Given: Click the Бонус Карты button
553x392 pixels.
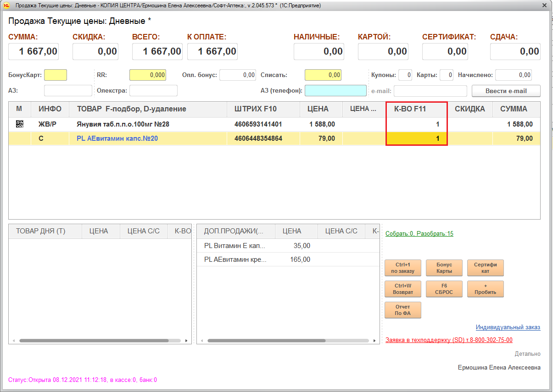Looking at the screenshot, I should click(x=444, y=268).
